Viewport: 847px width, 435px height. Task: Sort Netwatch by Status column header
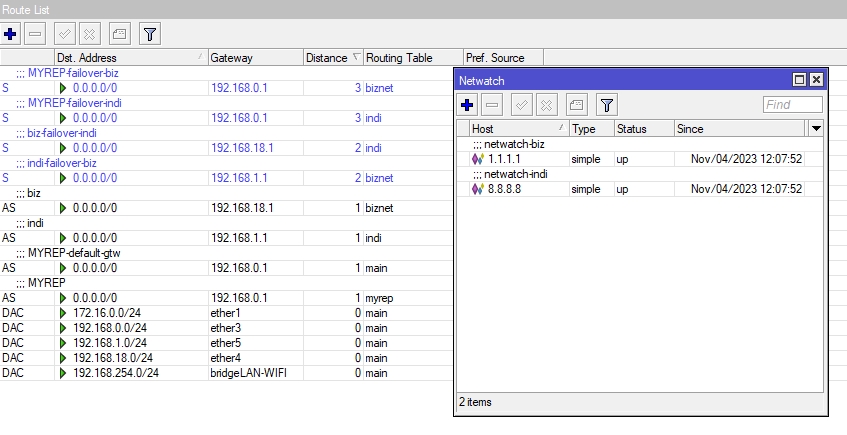(x=644, y=129)
